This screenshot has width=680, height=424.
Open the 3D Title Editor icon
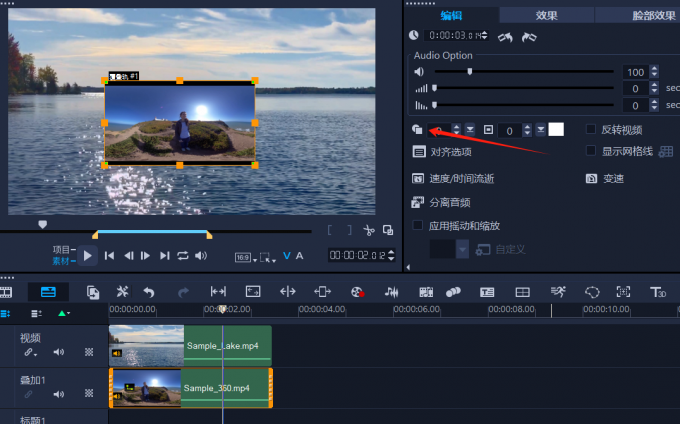(657, 292)
